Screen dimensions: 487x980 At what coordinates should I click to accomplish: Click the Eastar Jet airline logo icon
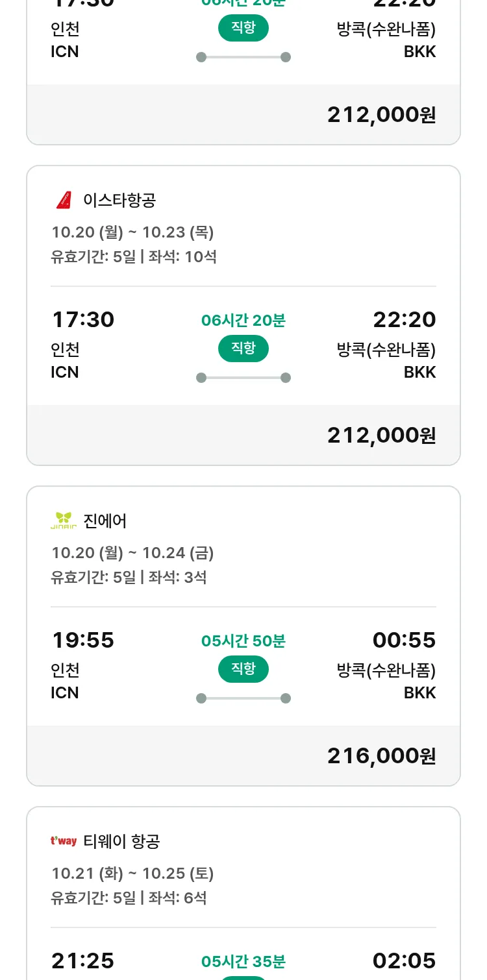click(64, 200)
